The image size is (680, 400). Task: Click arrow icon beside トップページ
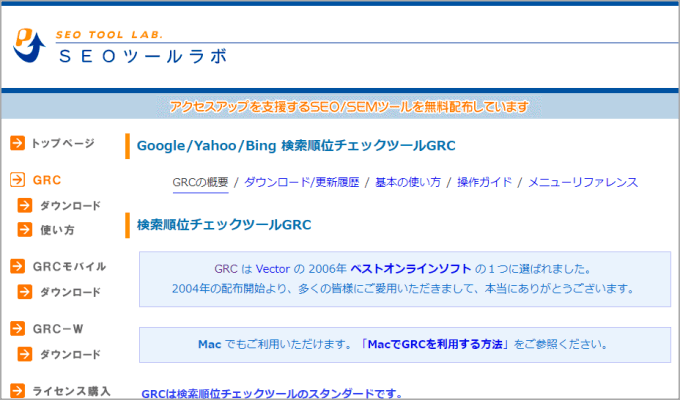(x=17, y=143)
